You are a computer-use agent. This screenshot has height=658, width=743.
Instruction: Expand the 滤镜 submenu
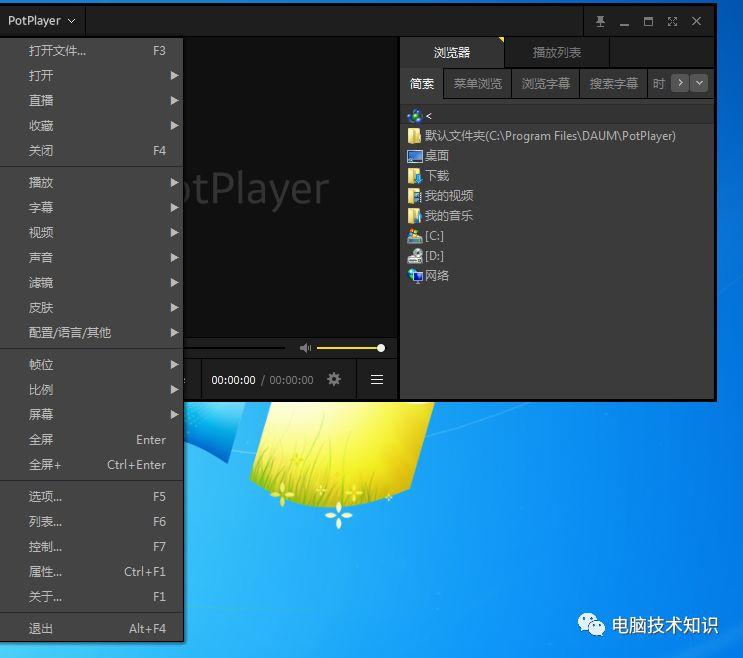click(x=91, y=283)
